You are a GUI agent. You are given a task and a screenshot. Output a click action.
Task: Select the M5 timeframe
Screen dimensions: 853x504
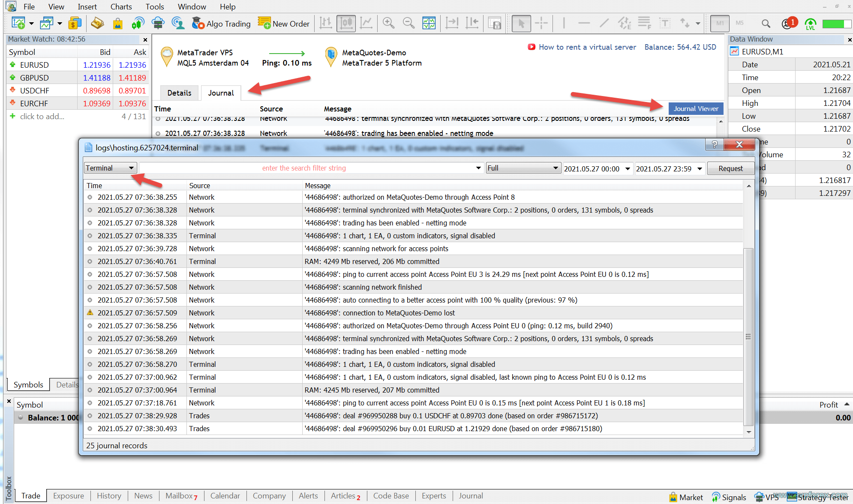coord(740,23)
